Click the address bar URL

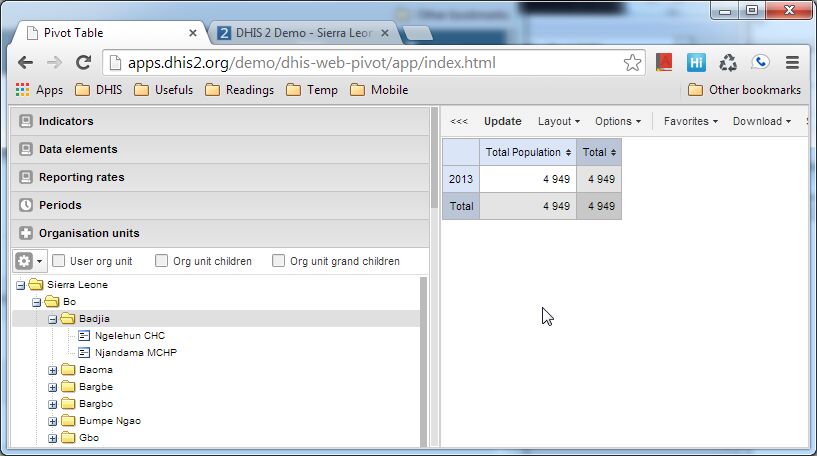(312, 63)
